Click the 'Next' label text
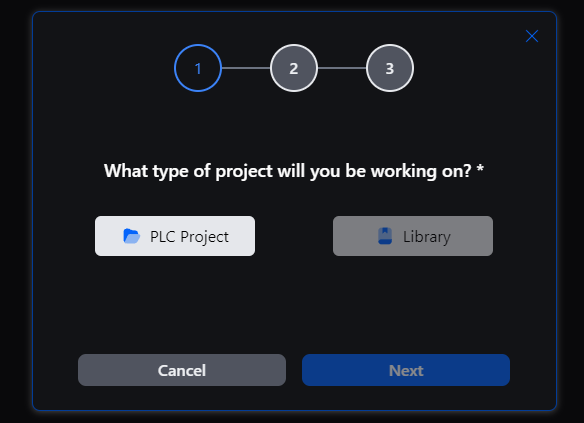Screen dimensions: 584x423 406,370
